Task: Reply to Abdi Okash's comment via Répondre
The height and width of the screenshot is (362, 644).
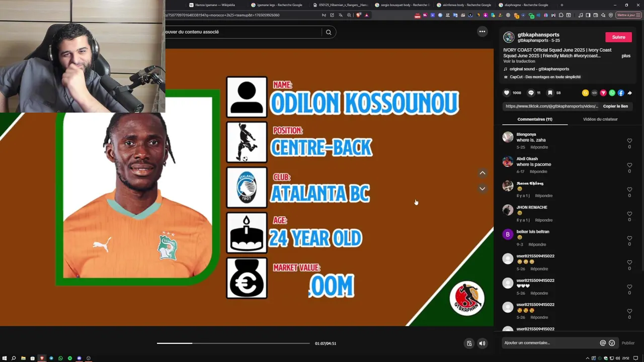Action: point(538,171)
